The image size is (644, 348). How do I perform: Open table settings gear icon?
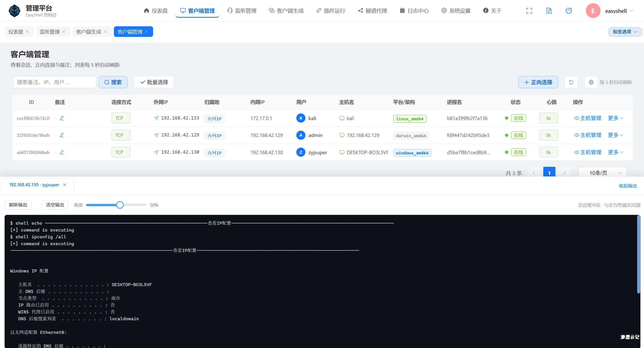(591, 82)
